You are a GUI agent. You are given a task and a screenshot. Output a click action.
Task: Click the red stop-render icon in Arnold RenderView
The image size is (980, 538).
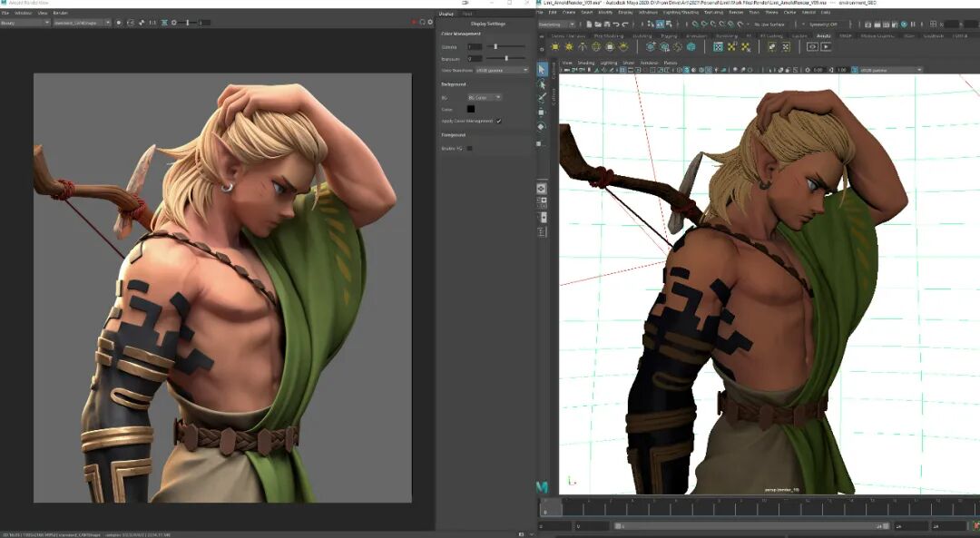coord(414,23)
